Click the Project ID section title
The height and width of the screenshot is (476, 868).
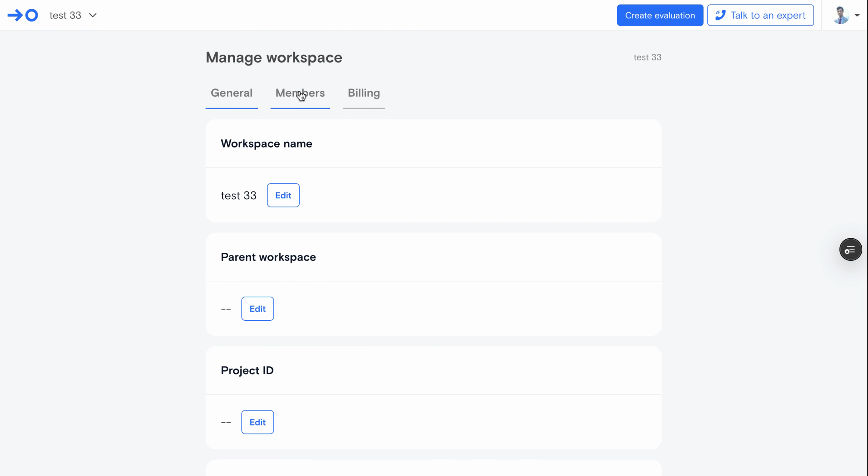tap(247, 370)
